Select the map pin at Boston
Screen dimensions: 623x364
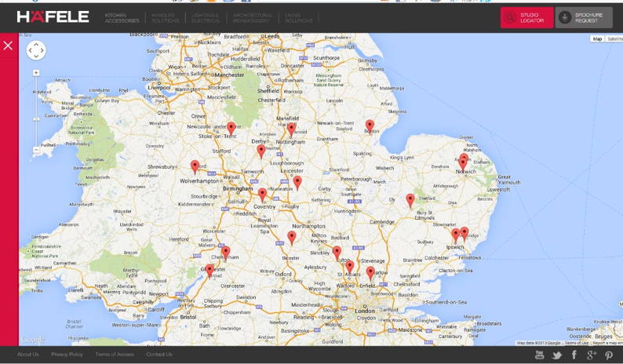[370, 127]
